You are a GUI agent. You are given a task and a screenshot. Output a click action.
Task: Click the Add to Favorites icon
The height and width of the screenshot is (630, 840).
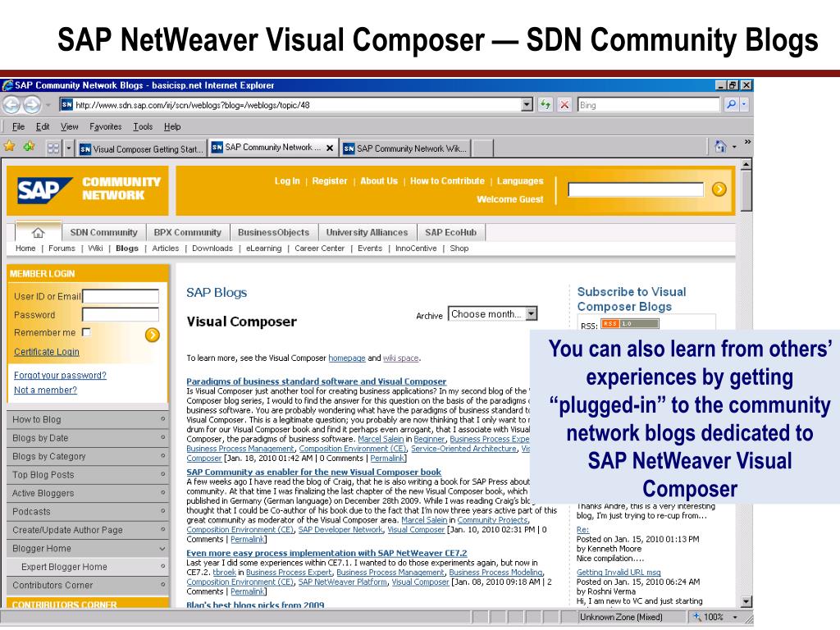[29, 146]
